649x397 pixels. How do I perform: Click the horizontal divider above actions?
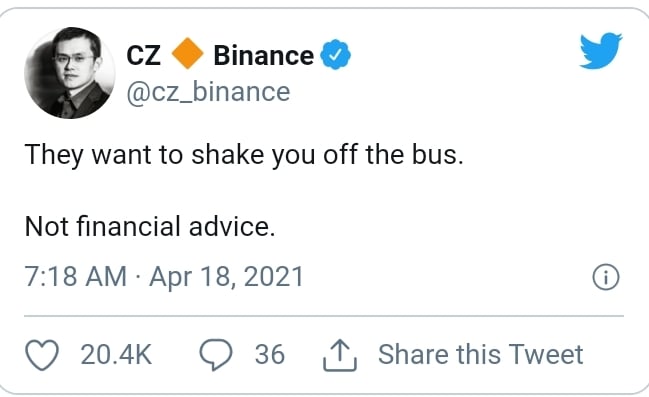tap(324, 316)
